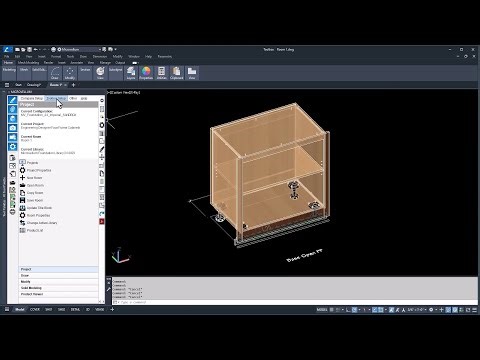The width and height of the screenshot is (480, 360).
Task: Switch to the Company Setup tab
Action: click(32, 98)
